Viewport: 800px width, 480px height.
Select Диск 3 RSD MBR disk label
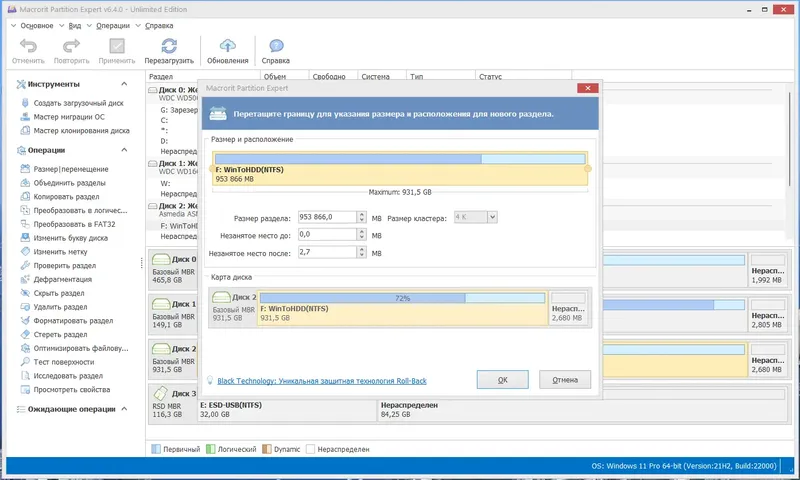(x=174, y=403)
